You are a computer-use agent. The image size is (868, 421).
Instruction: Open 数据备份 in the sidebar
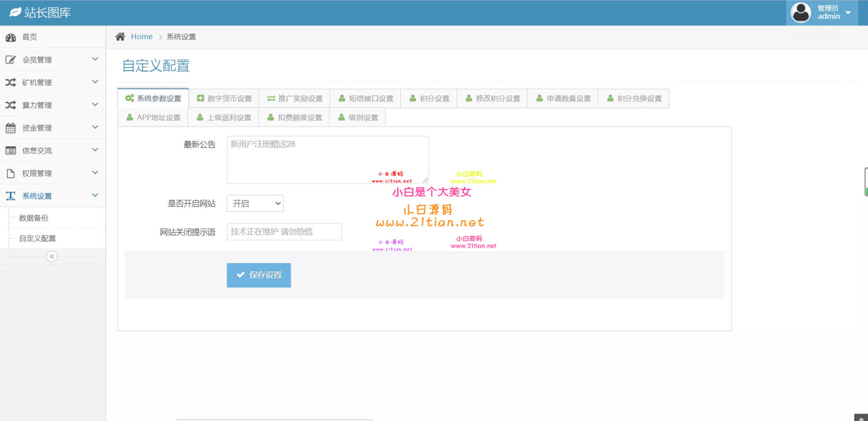[x=34, y=218]
